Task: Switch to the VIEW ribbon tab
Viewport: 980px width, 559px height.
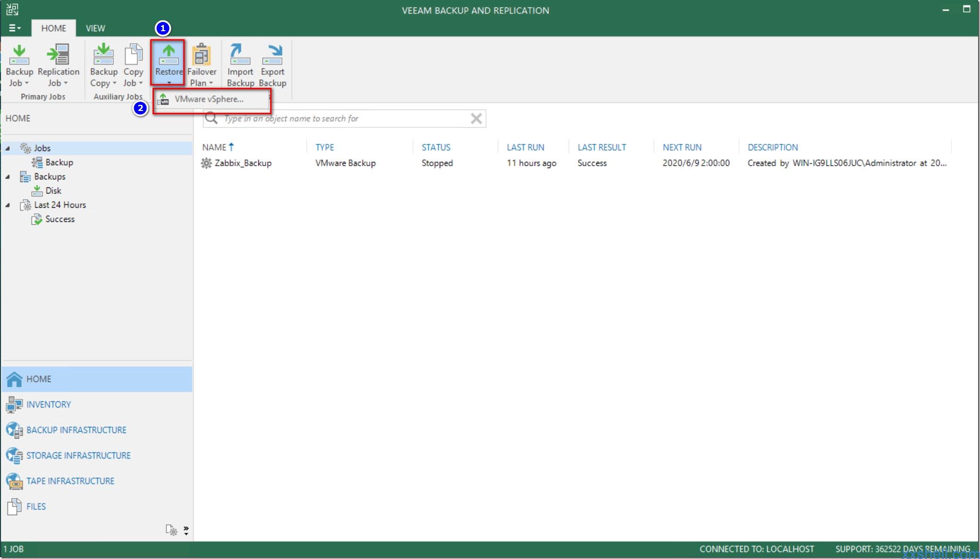Action: 95,28
